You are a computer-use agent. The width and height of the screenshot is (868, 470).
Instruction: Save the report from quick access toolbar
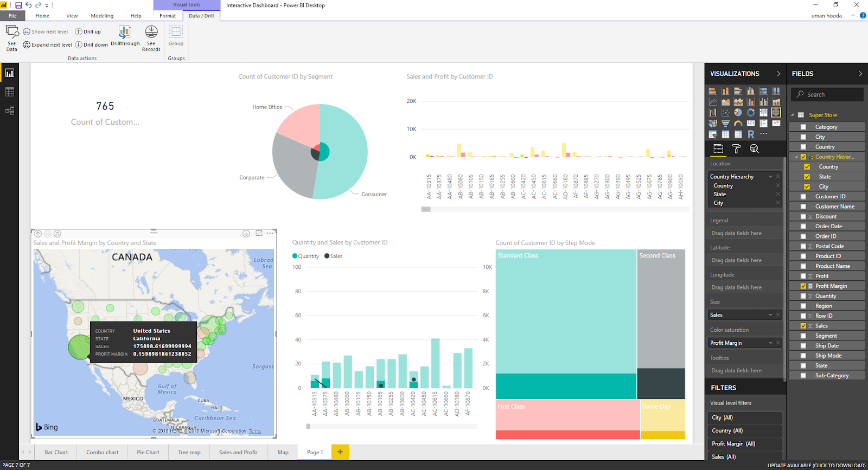(x=18, y=5)
